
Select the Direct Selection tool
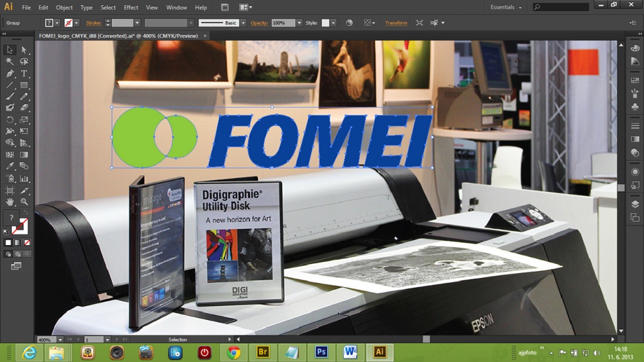pos(24,50)
